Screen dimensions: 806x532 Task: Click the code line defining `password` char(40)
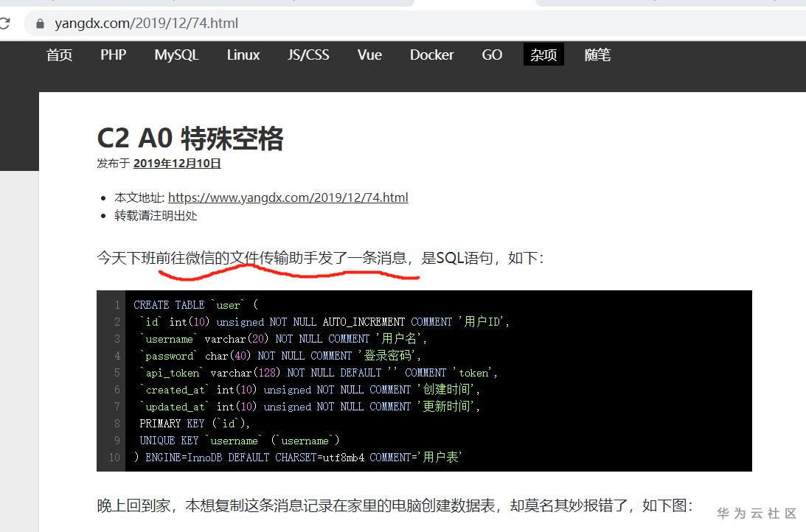point(280,356)
